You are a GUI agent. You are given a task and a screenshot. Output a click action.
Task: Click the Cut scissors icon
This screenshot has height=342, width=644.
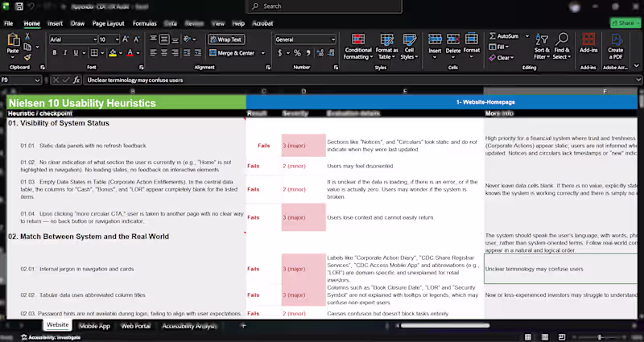tap(27, 36)
